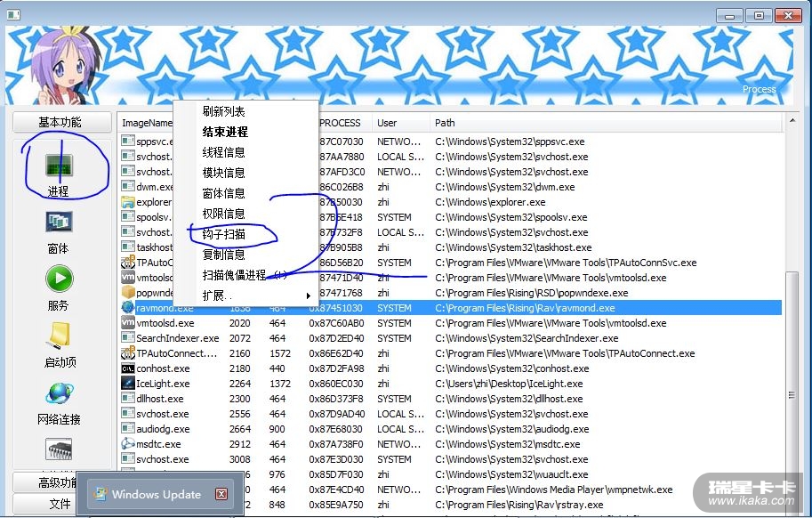Choose 结束进程 to end process
This screenshot has width=812, height=518.
coord(225,132)
